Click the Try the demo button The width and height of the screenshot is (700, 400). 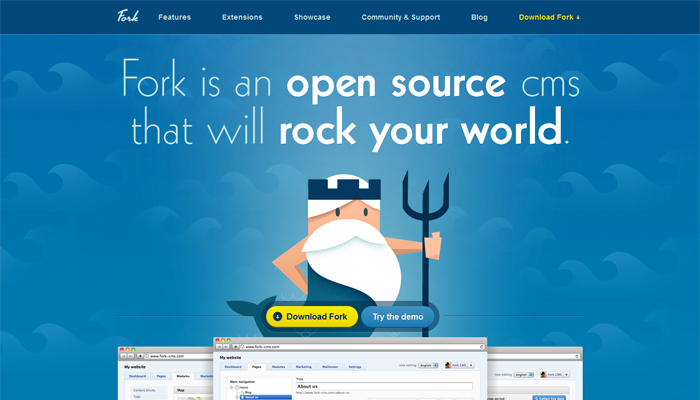click(x=398, y=317)
